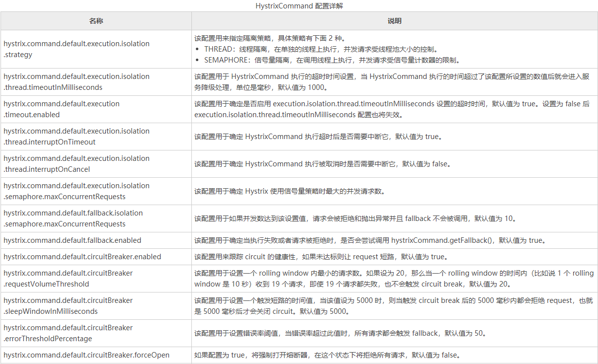Select the circuitBreaker.requestVolumeThreshold name cell

(96, 279)
